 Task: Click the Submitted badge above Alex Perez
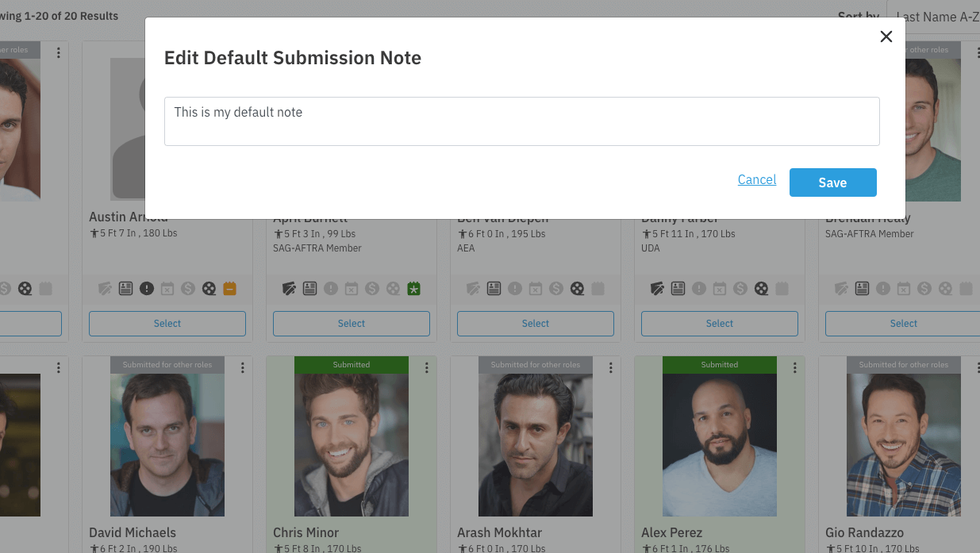click(x=720, y=365)
